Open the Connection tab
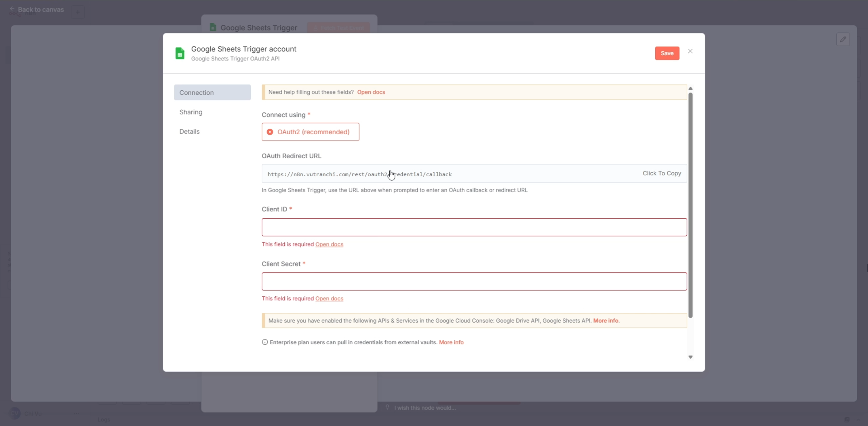 (212, 93)
